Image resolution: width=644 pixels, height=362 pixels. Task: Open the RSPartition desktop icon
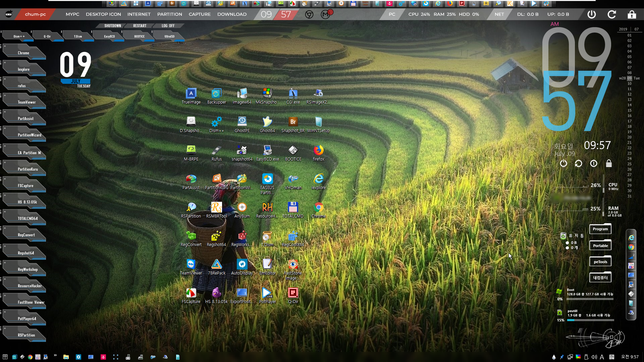point(191,210)
